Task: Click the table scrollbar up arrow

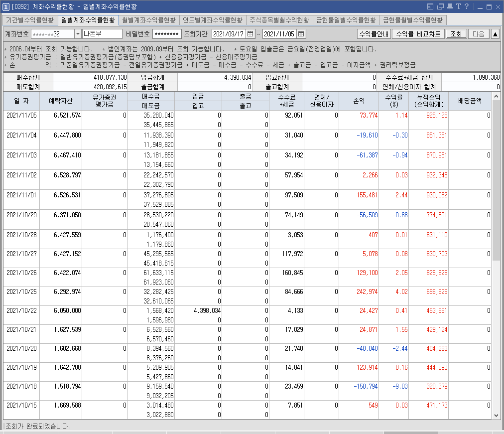Action: (496, 96)
